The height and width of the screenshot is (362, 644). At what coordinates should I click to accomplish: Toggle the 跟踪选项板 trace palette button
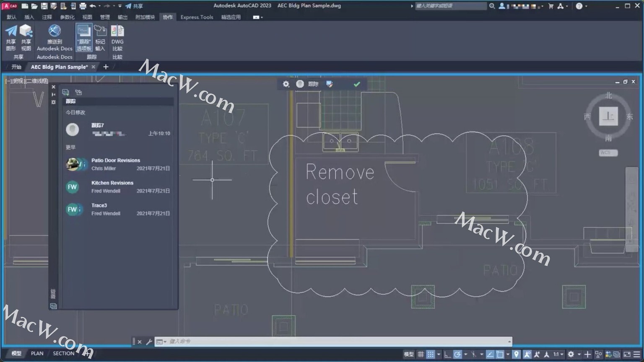click(x=84, y=38)
